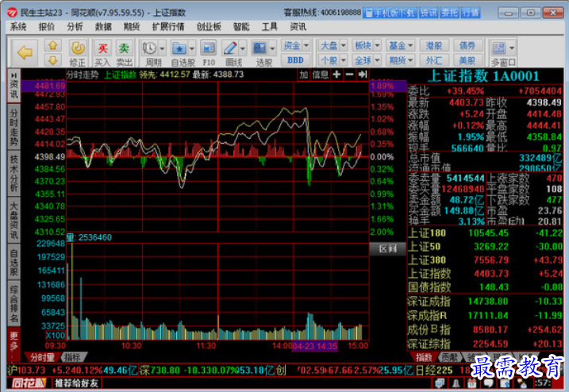This screenshot has height=392, width=569.
Task: Click the 区间 button beside chart
Action: [387, 248]
